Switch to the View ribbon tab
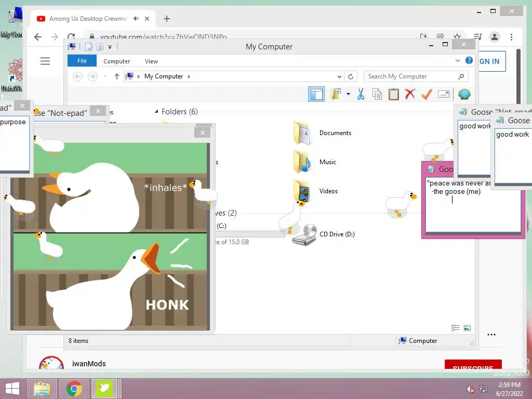Image resolution: width=532 pixels, height=399 pixels. click(x=151, y=61)
